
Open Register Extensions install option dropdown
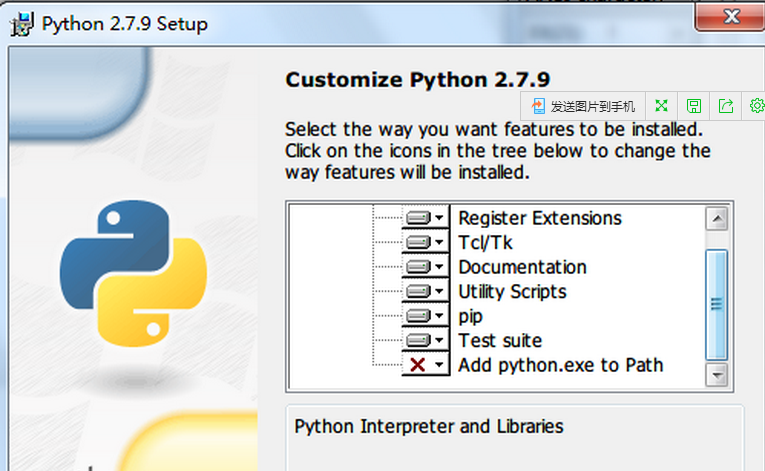click(x=425, y=217)
